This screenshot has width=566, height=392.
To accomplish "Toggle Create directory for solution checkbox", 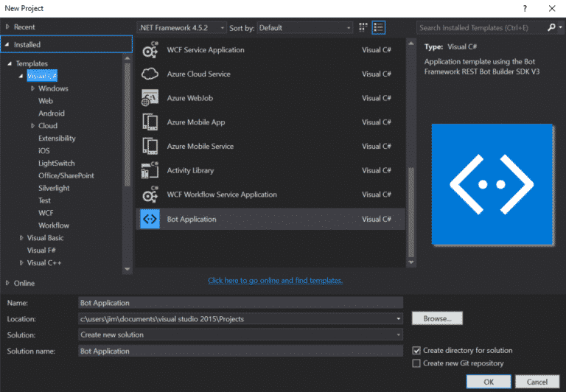I will click(x=416, y=351).
